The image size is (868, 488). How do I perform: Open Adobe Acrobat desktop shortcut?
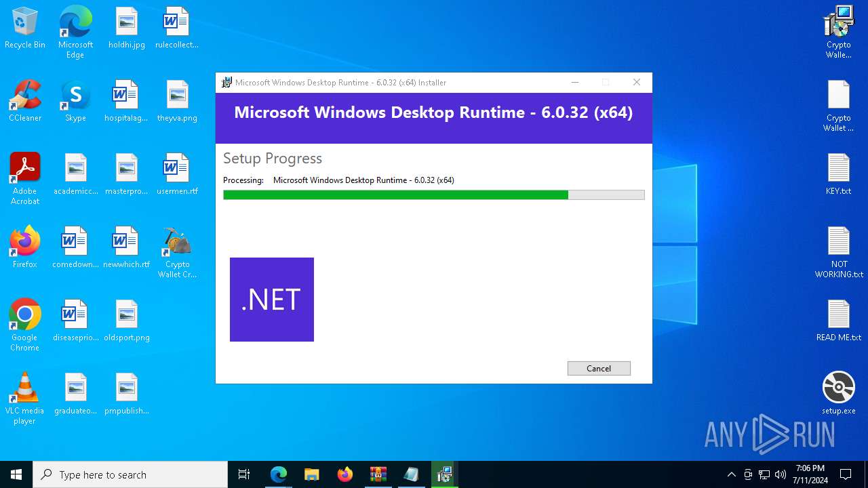(x=25, y=179)
